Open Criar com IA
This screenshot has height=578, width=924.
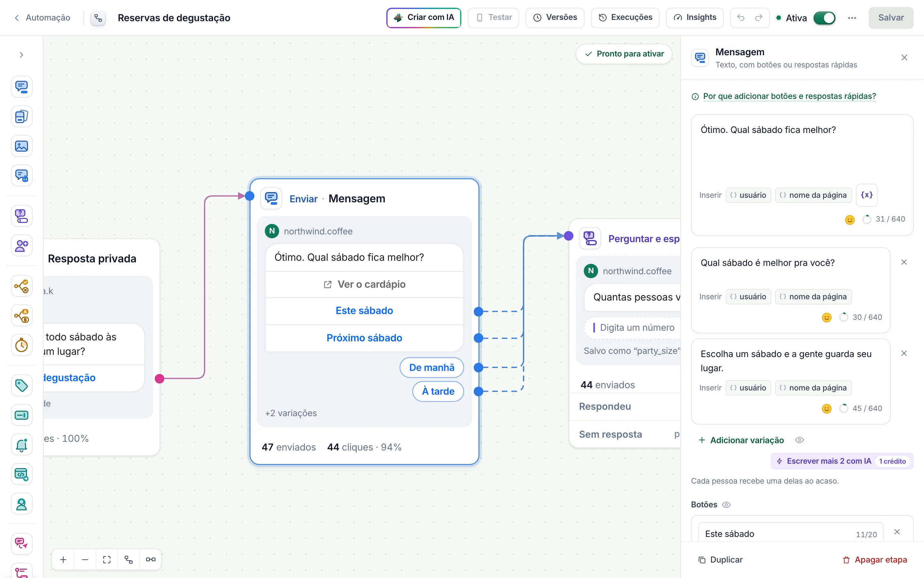pyautogui.click(x=424, y=18)
